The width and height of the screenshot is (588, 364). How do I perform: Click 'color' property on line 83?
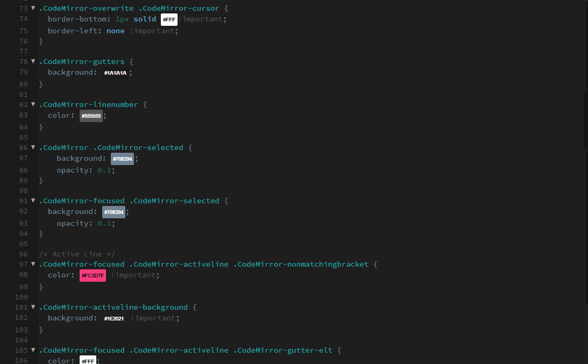(59, 116)
